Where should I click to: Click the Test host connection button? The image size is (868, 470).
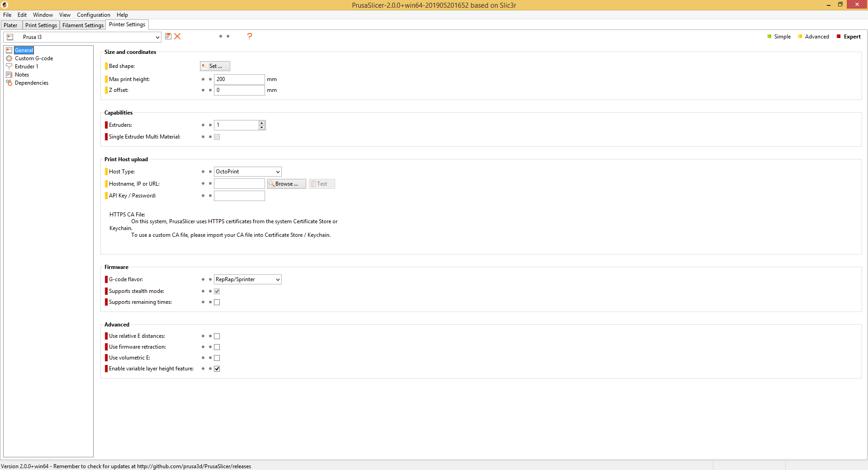click(x=322, y=184)
